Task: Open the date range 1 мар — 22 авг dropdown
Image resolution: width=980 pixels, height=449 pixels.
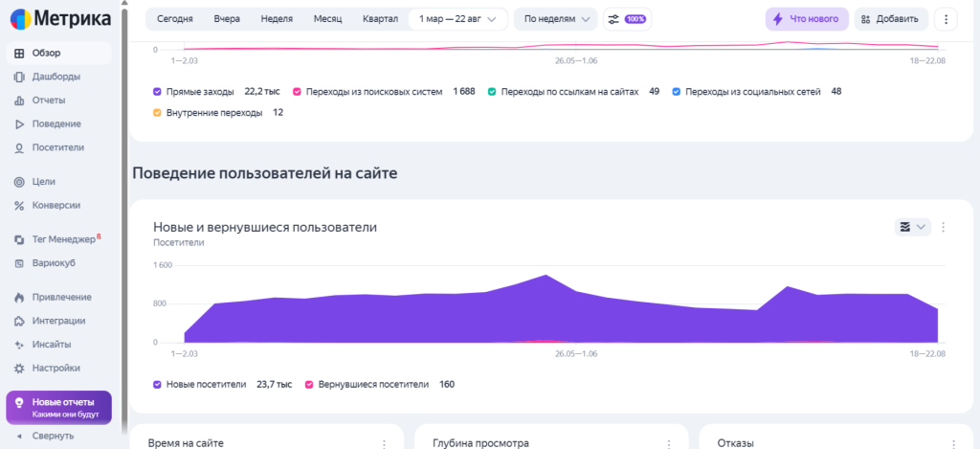Action: 457,18
